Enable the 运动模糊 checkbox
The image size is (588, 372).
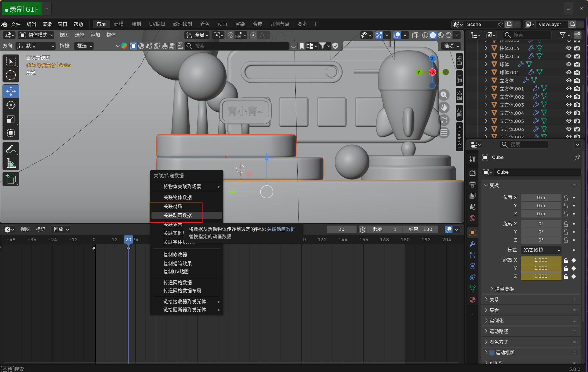[492, 353]
